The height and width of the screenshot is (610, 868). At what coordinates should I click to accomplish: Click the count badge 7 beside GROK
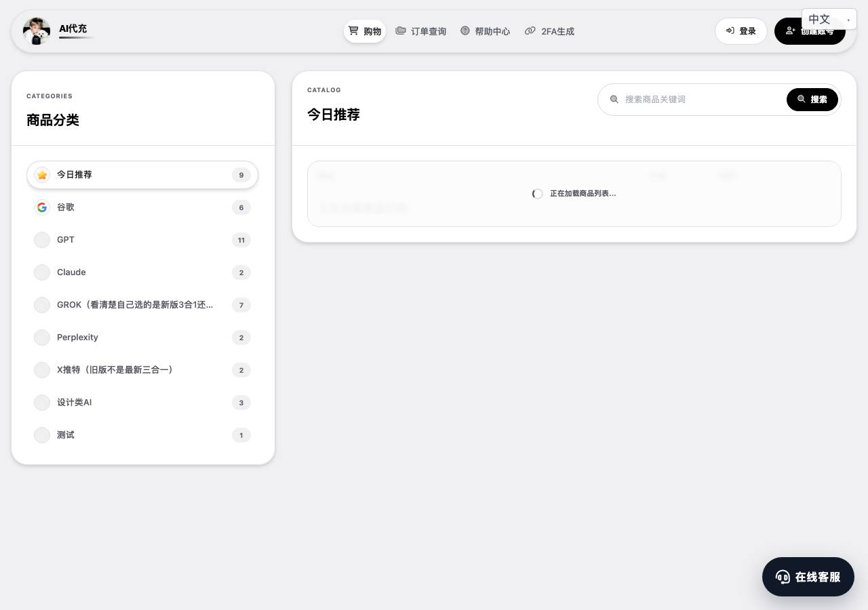coord(241,305)
